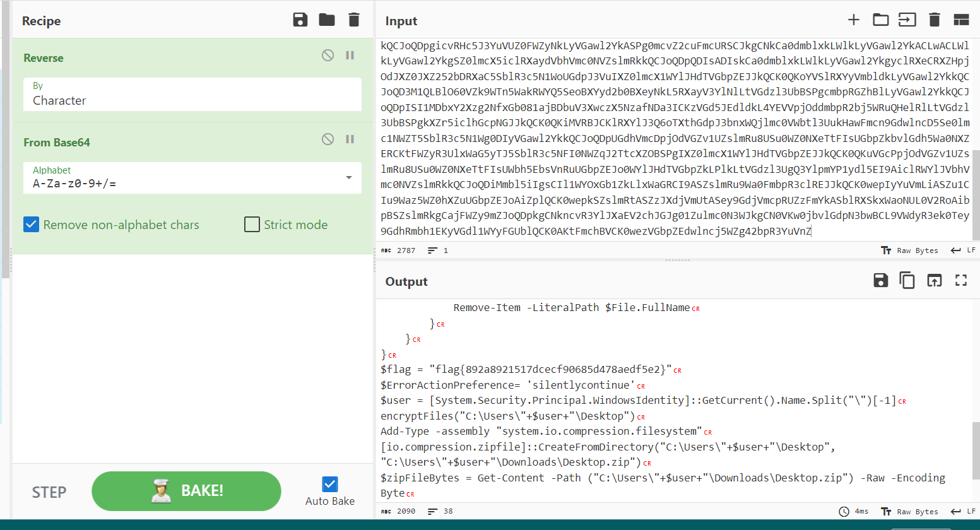Open the Reverse By Character field
980x530 pixels.
point(192,94)
